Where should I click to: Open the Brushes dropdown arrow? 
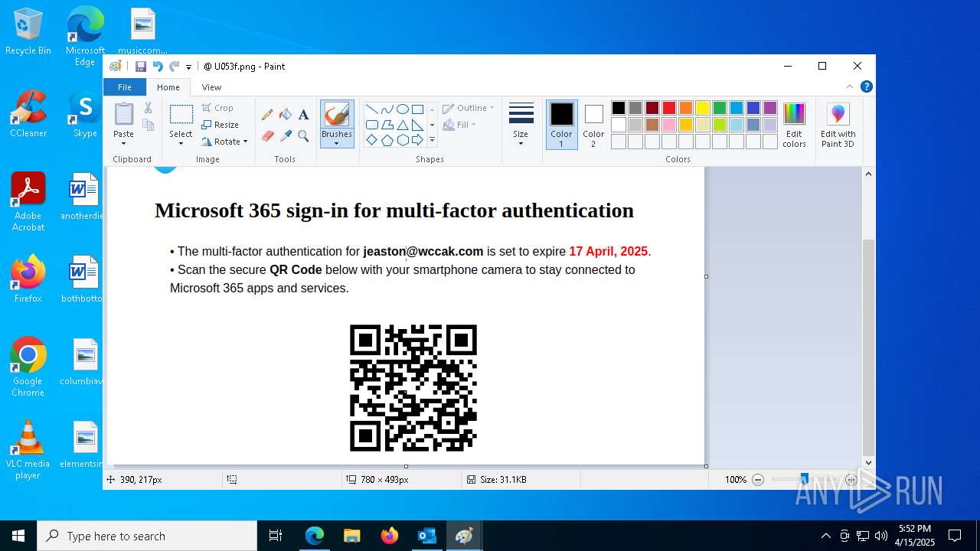pos(336,144)
